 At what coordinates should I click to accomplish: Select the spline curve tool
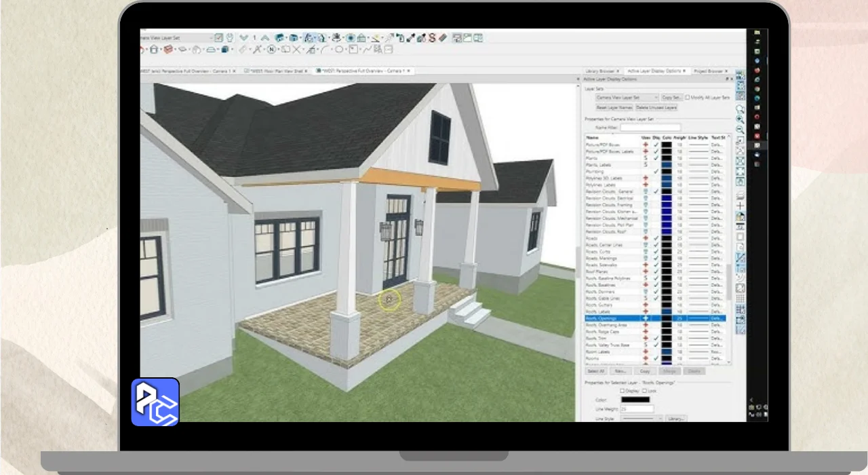[367, 49]
